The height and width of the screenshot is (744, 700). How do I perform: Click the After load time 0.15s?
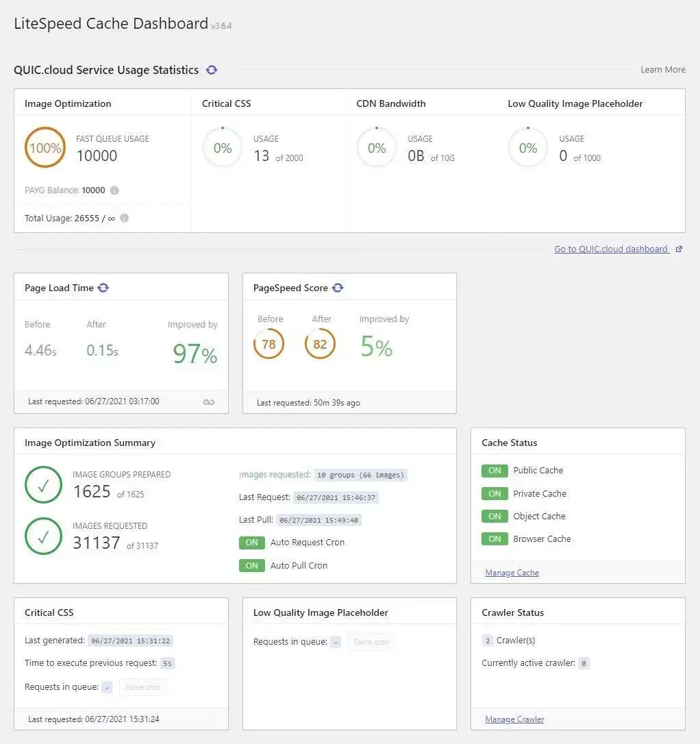(x=103, y=350)
